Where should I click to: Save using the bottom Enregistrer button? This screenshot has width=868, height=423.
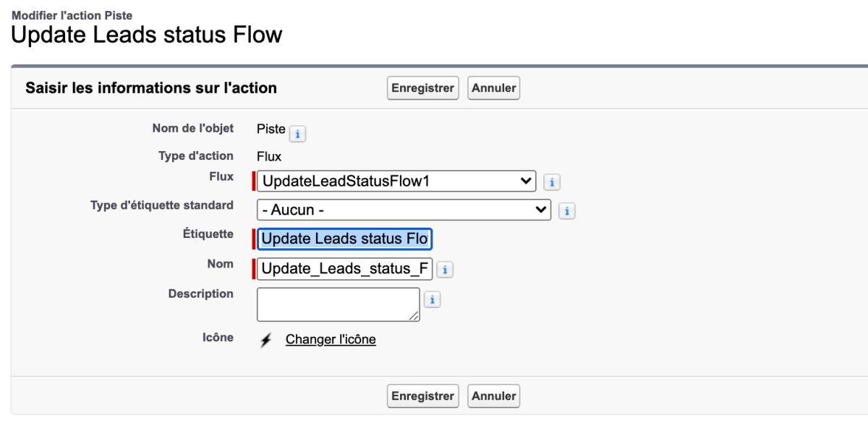[x=423, y=396]
